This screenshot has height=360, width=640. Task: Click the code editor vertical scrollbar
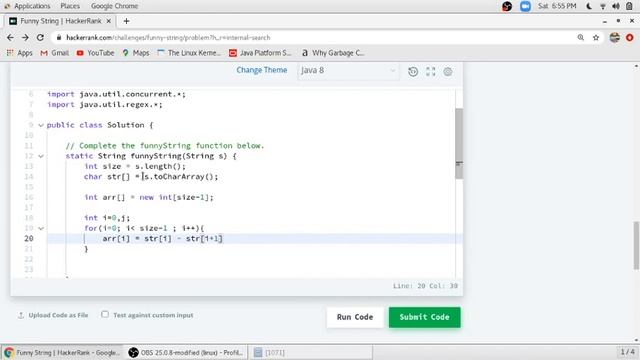click(x=459, y=143)
